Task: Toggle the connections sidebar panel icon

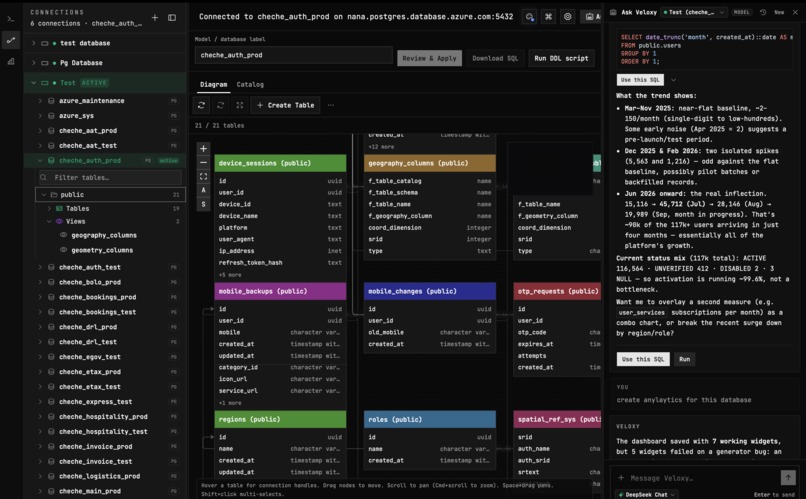Action: pyautogui.click(x=172, y=17)
